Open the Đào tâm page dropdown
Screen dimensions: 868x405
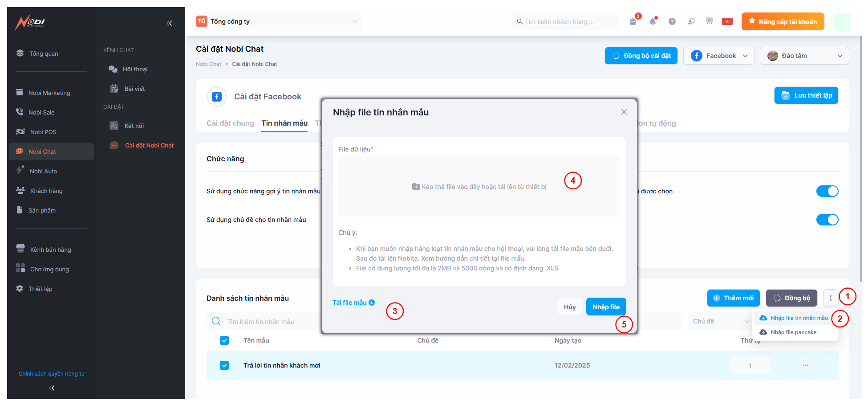click(x=804, y=56)
